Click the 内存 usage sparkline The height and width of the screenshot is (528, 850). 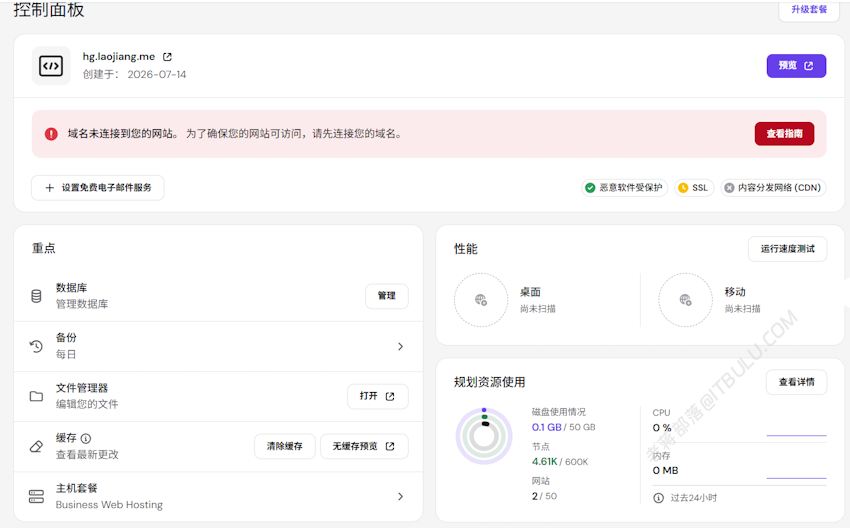click(x=796, y=478)
